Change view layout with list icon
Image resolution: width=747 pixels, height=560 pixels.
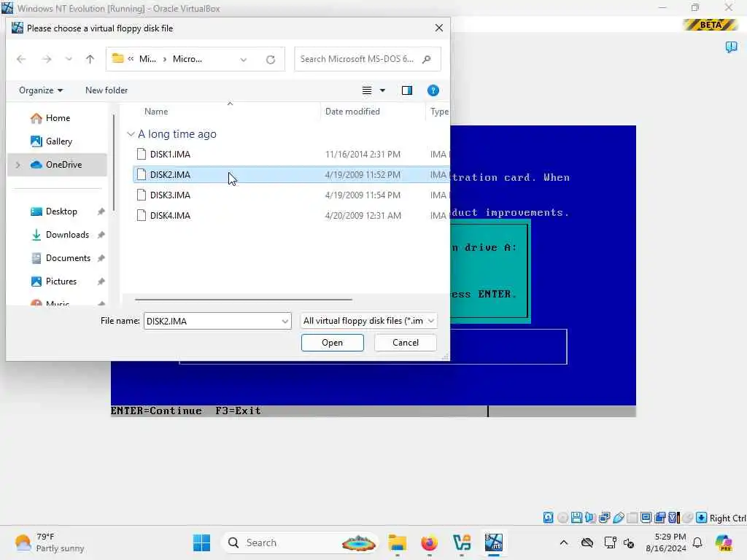point(367,90)
